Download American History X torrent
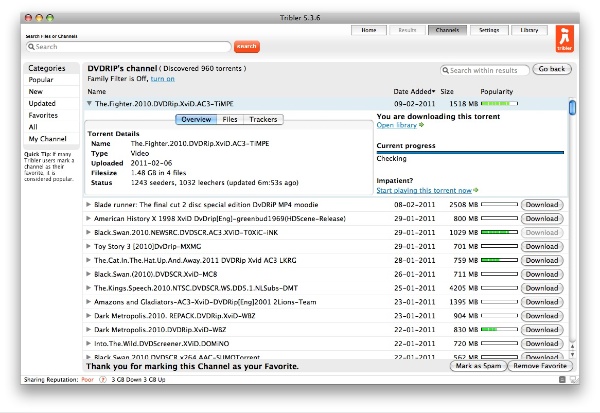 pyautogui.click(x=542, y=219)
